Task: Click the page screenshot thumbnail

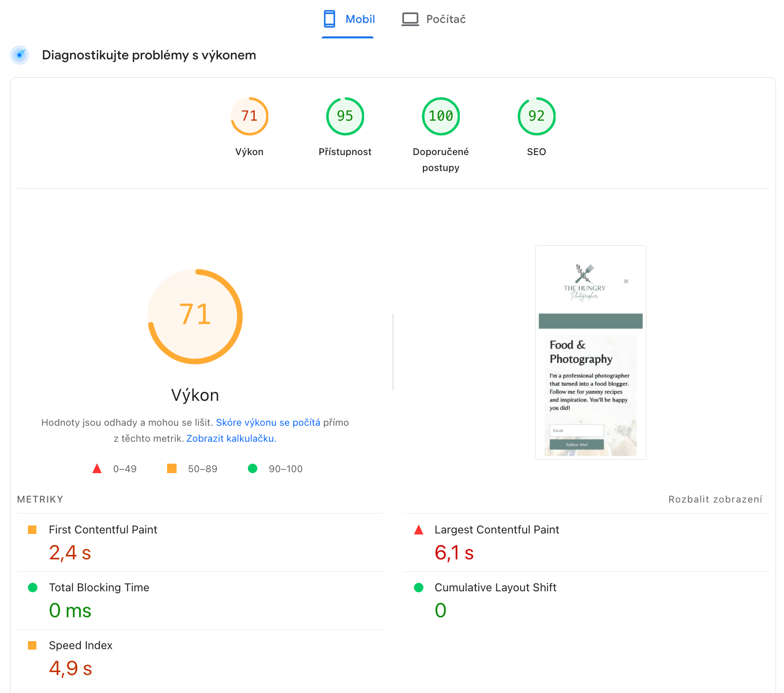Action: point(590,352)
